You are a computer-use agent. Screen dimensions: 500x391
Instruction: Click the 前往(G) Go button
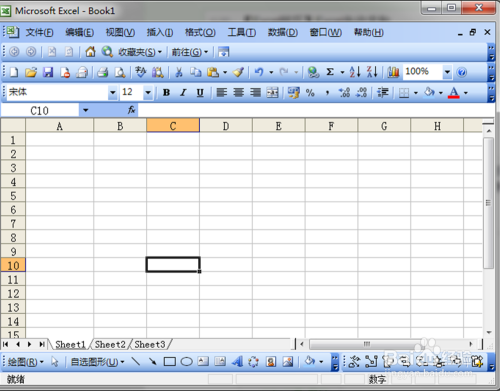189,52
